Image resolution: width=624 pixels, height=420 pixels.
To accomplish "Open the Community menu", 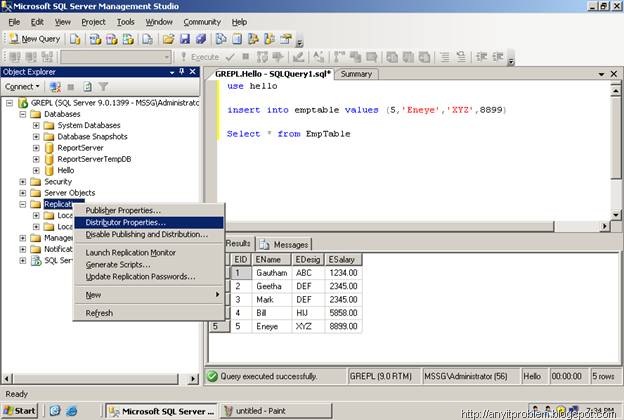I will [x=202, y=22].
